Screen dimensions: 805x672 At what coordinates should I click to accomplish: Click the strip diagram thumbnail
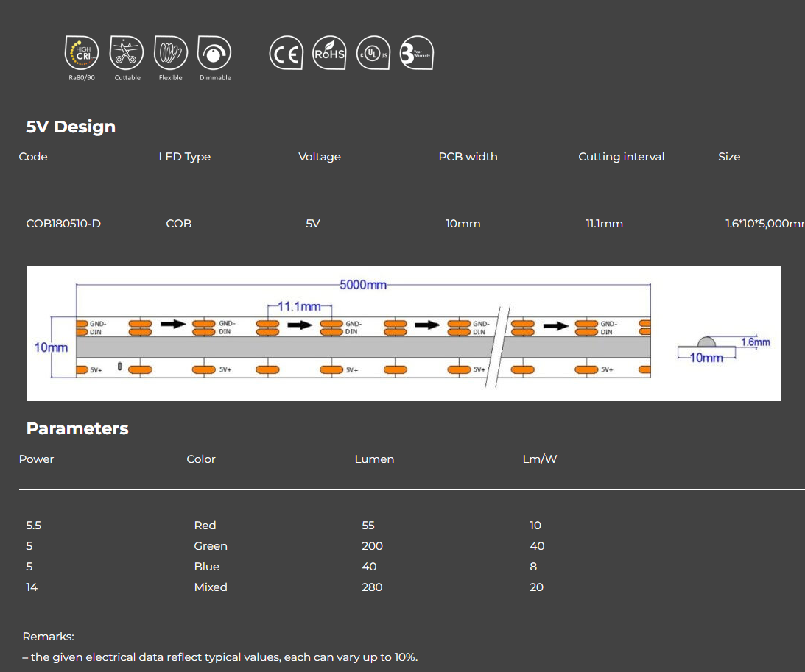coord(404,333)
